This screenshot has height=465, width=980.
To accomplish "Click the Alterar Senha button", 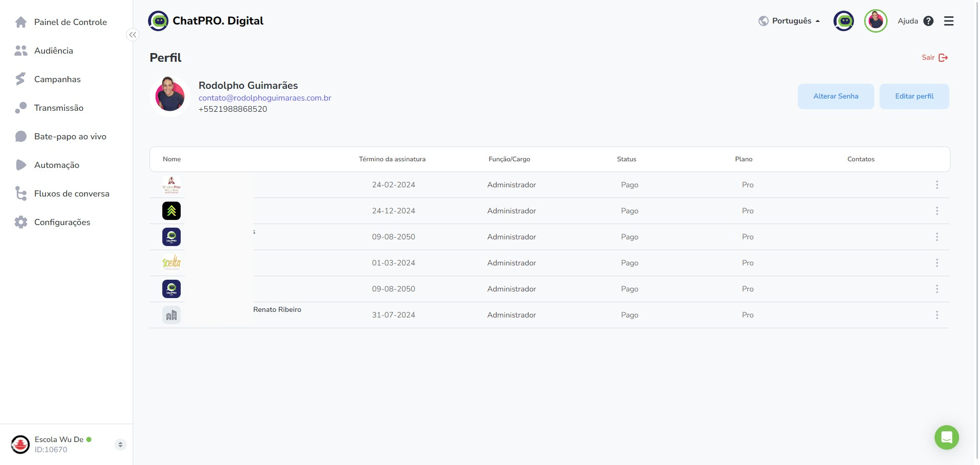I will pos(836,96).
